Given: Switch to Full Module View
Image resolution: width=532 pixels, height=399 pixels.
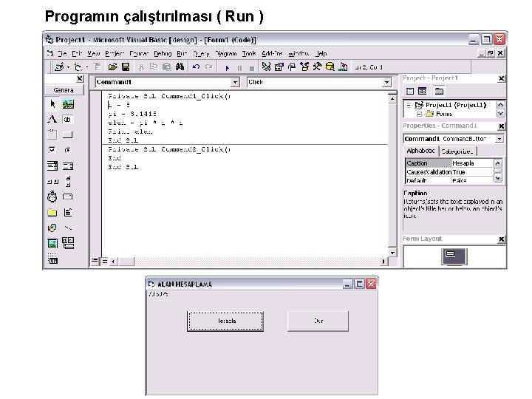Looking at the screenshot, I should click(x=105, y=262).
